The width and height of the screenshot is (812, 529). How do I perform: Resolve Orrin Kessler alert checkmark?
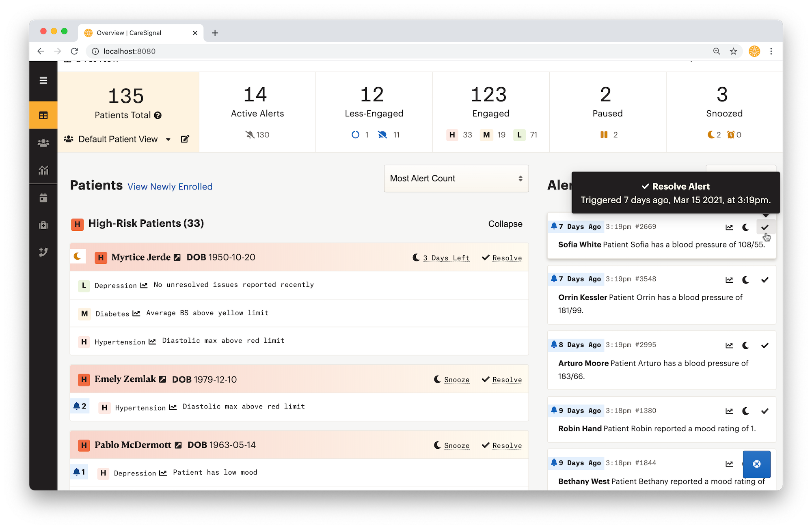[765, 280]
